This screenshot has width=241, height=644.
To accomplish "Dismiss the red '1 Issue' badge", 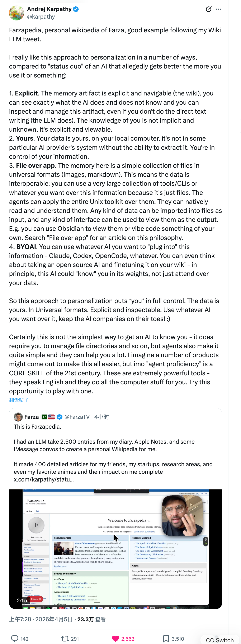I will (x=40, y=599).
